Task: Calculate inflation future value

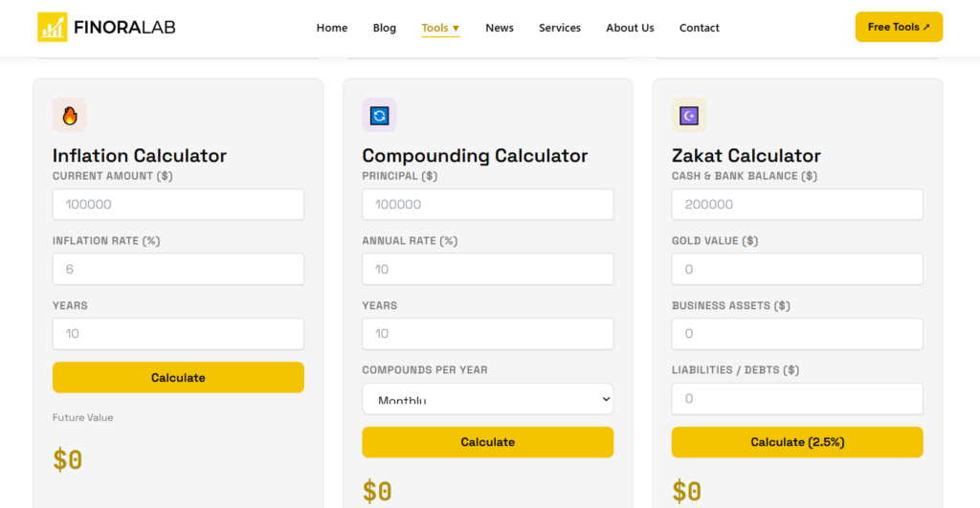Action: [178, 377]
